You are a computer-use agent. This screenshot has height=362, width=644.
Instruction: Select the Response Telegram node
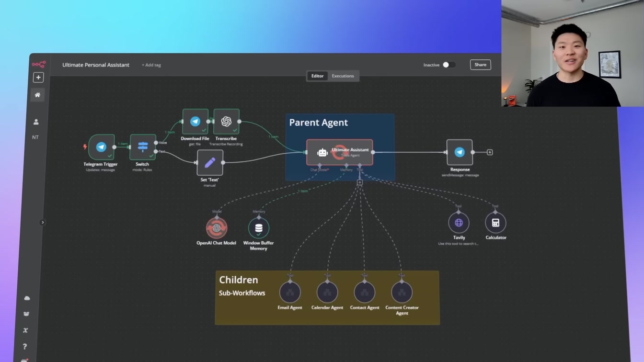click(x=460, y=152)
